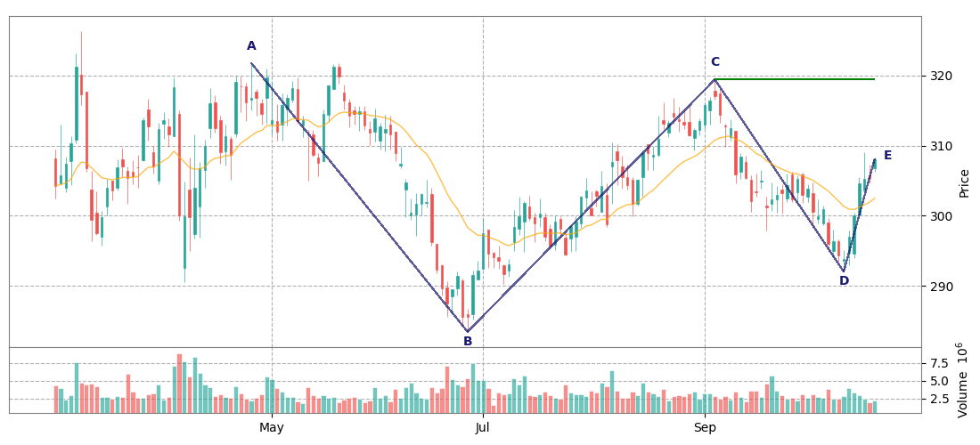This screenshot has height=445, width=980.
Task: Select the 300 price tick label
Action: coord(941,216)
